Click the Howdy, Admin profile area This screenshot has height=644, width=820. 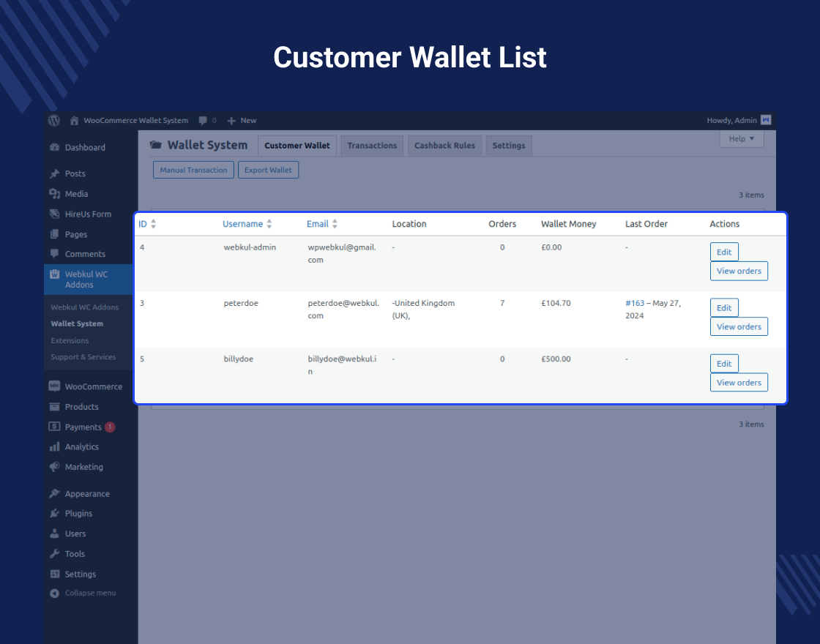click(733, 120)
